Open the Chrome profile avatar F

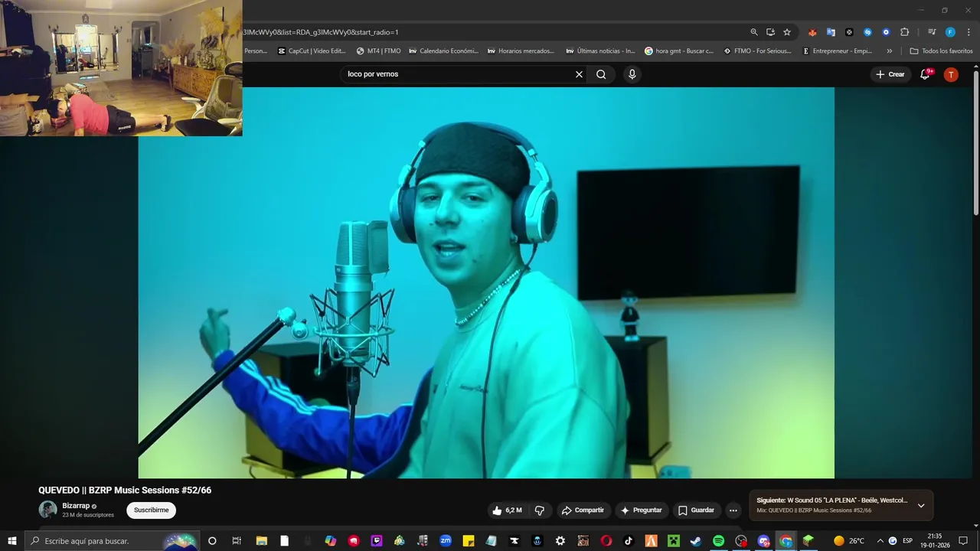point(950,32)
